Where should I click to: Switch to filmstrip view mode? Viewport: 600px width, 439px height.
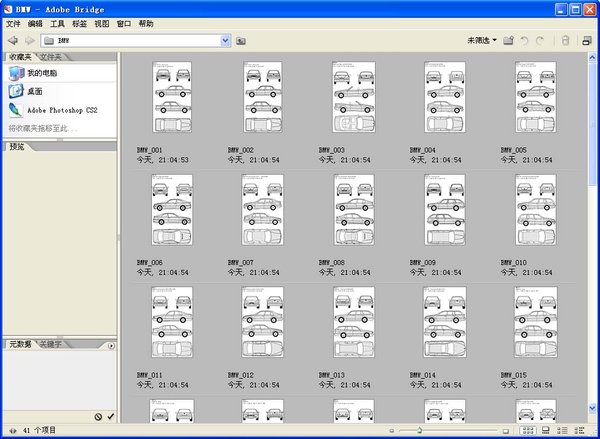click(x=544, y=430)
